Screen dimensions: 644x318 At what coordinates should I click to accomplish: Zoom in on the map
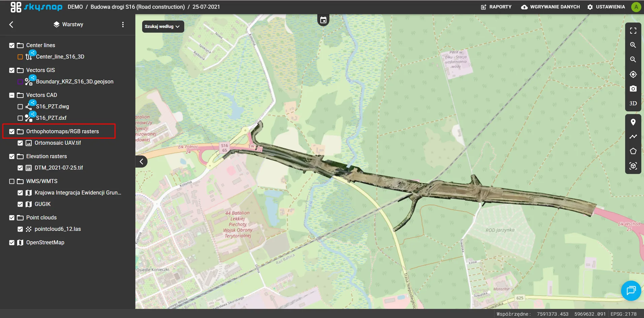coord(633,45)
